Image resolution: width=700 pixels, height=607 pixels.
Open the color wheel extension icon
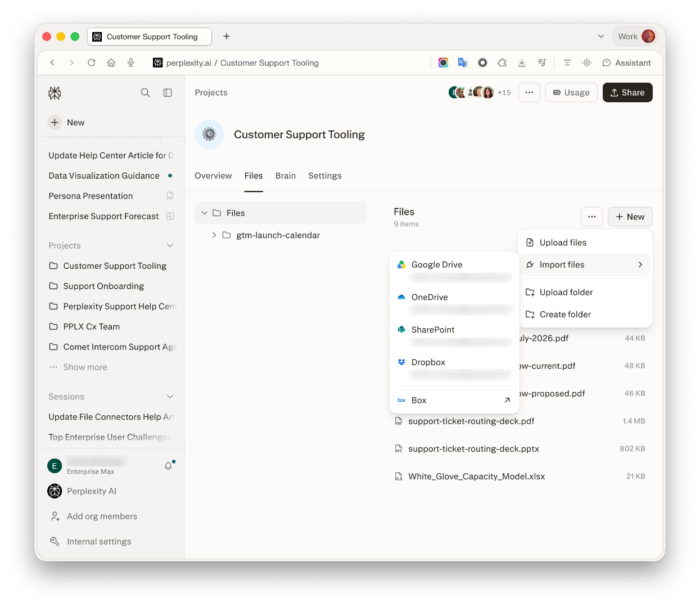coord(444,63)
